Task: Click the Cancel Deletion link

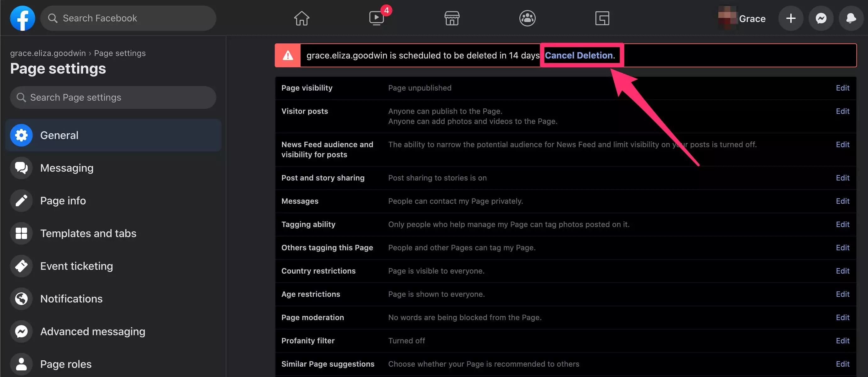Action: [578, 55]
